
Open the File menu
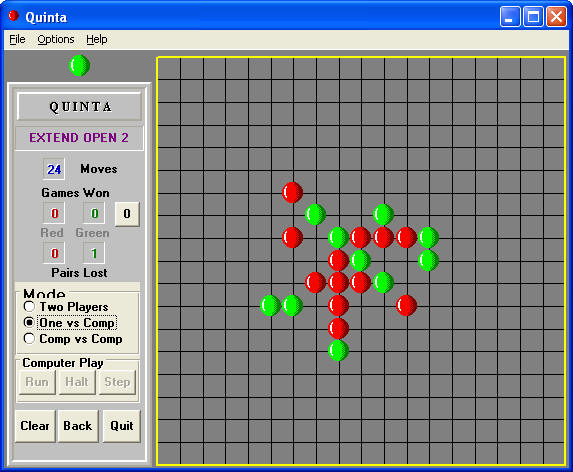pyautogui.click(x=17, y=39)
